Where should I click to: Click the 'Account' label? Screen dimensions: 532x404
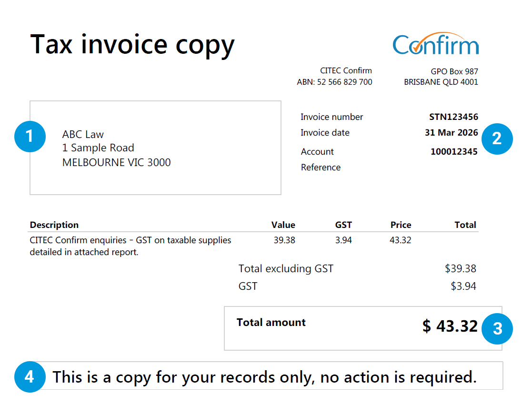tap(317, 152)
